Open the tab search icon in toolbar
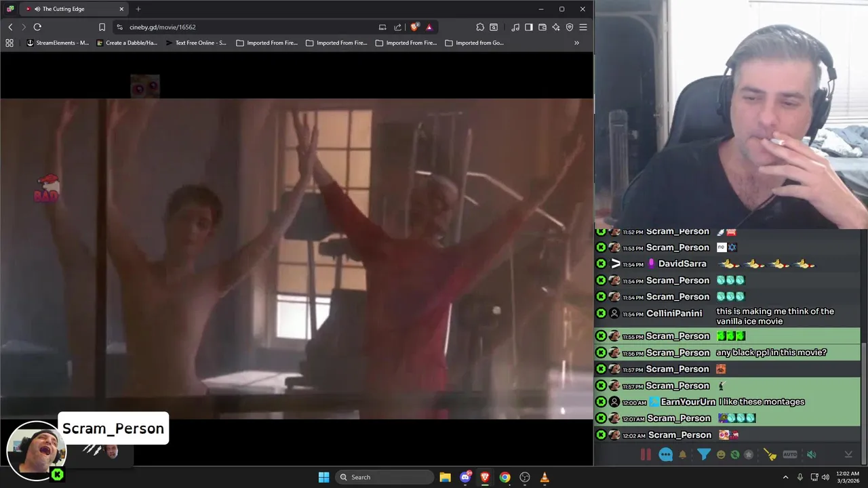The image size is (868, 488). [x=494, y=27]
